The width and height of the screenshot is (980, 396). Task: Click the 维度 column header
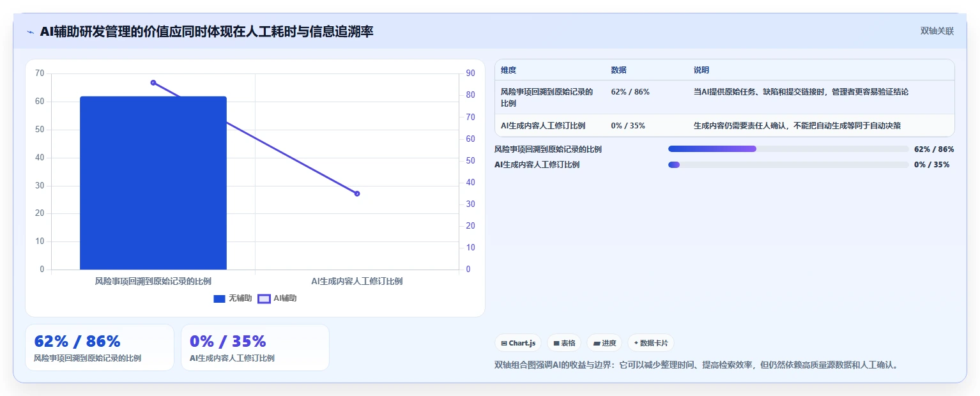(509, 70)
